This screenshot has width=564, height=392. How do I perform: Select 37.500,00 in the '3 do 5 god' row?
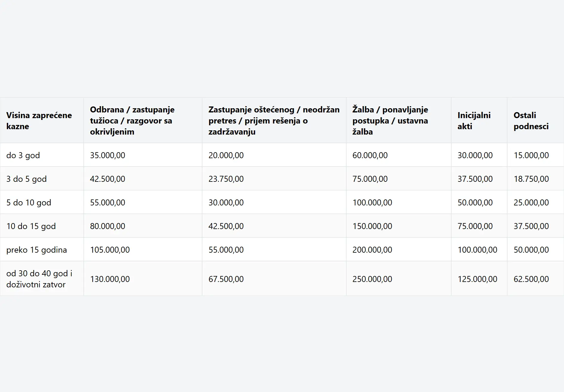point(475,179)
